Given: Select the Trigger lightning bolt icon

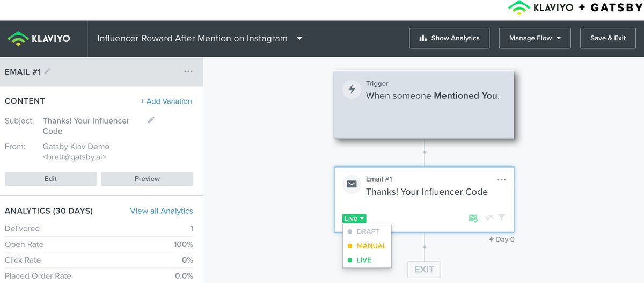Looking at the screenshot, I should click(x=352, y=90).
